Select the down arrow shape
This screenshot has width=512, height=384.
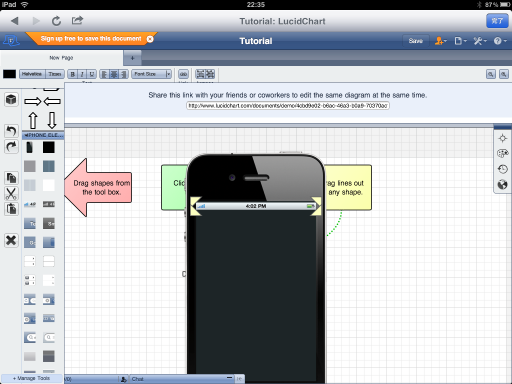pos(52,120)
